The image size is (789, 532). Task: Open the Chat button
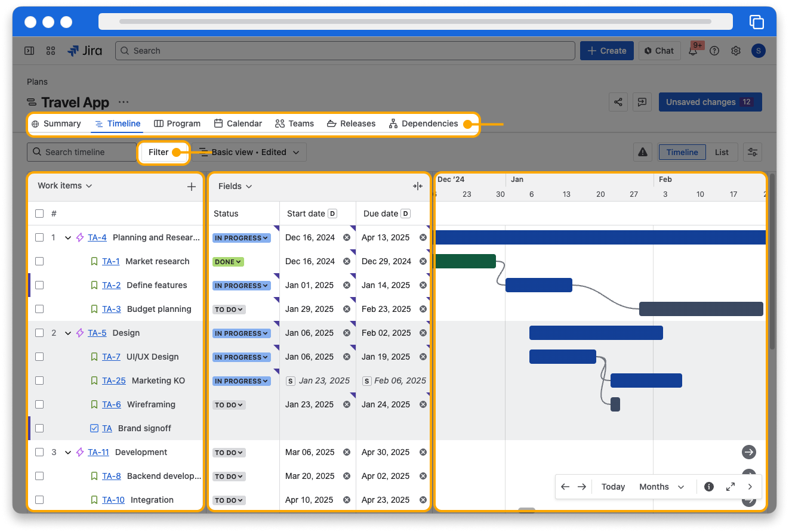(x=659, y=51)
